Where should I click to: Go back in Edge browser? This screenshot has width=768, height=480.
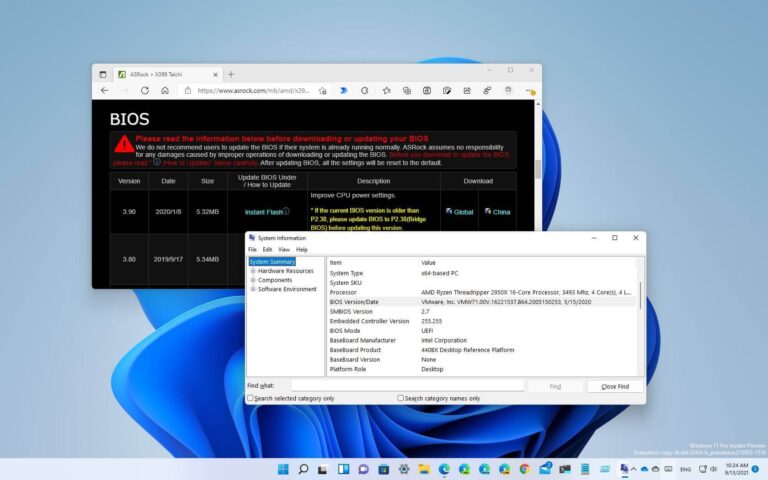coord(104,91)
